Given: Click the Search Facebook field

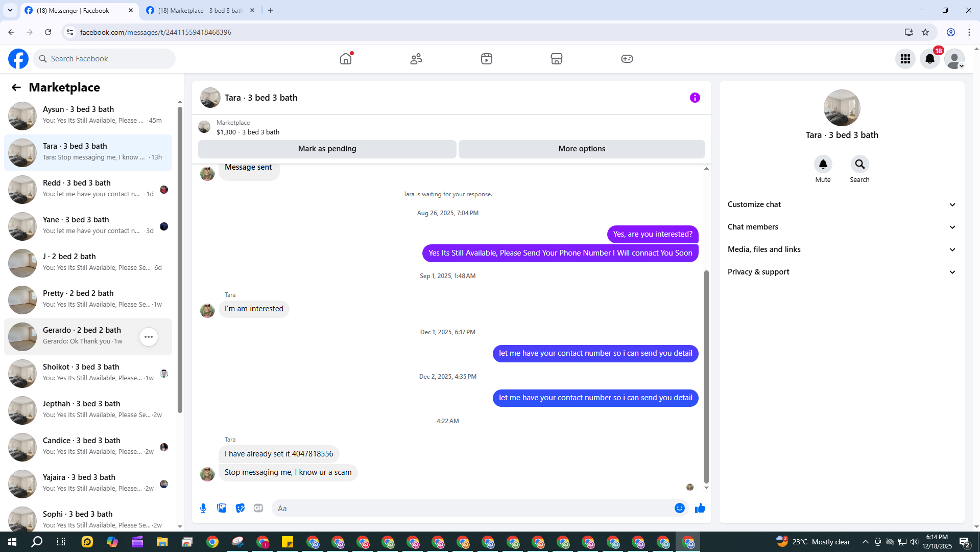Looking at the screenshot, I should (x=105, y=59).
